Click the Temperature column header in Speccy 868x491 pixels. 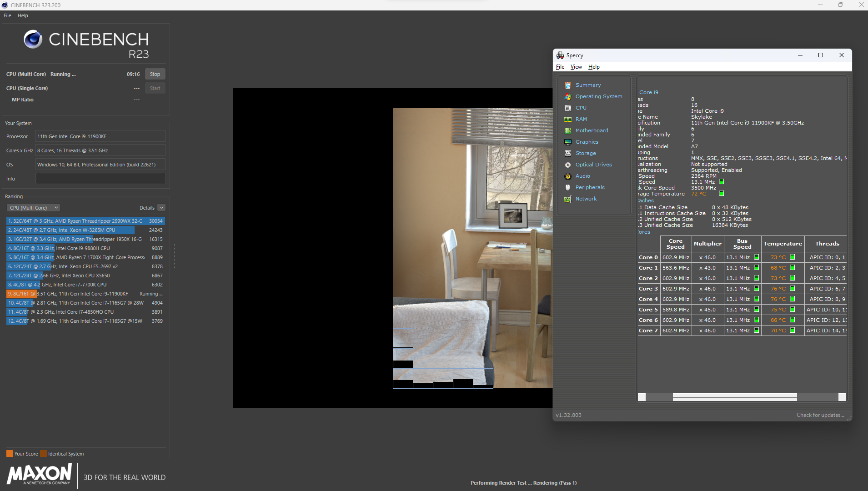click(x=783, y=244)
